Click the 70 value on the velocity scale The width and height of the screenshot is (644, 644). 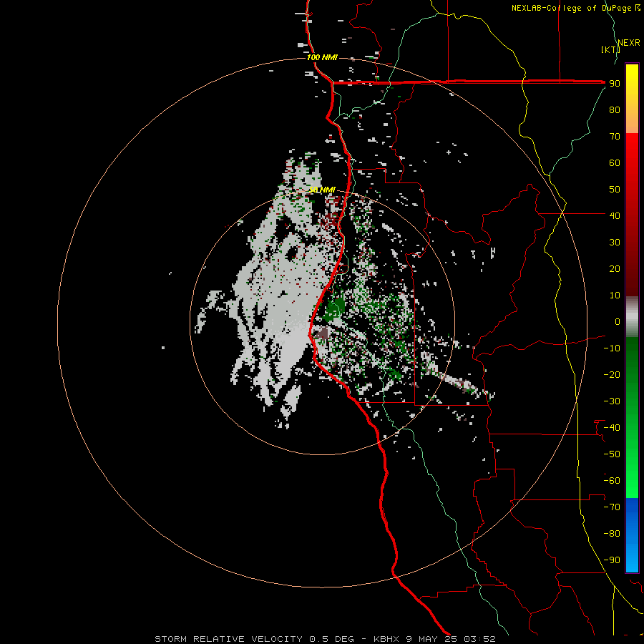pos(615,137)
